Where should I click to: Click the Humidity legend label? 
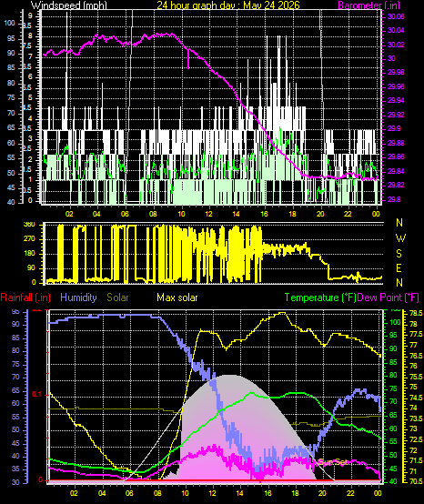78,297
